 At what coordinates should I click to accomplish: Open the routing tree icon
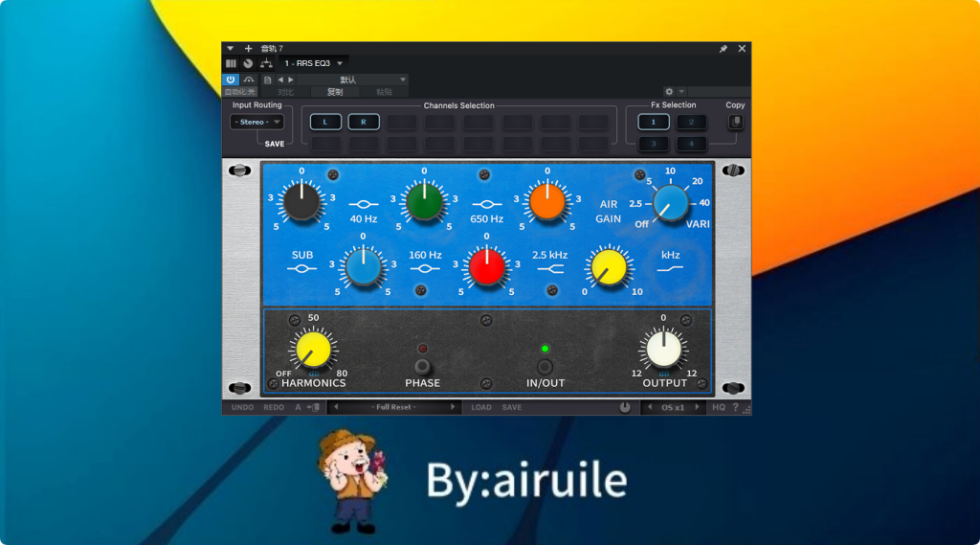click(266, 63)
